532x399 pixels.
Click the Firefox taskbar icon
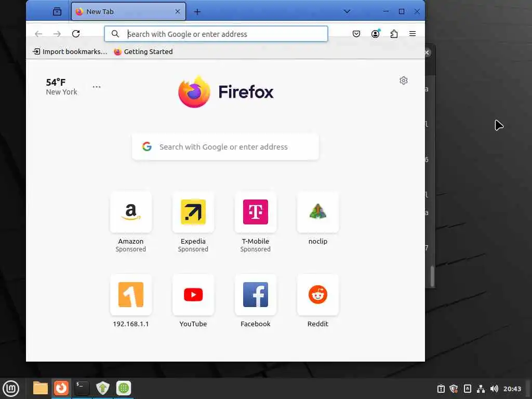click(x=61, y=388)
